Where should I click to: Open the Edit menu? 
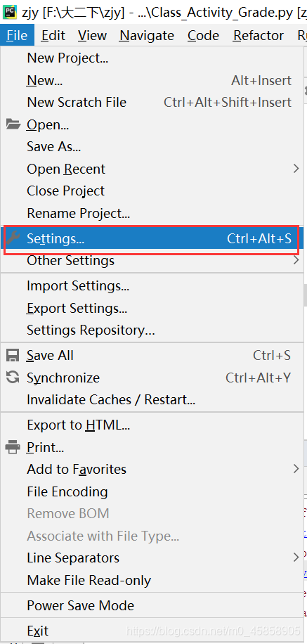pos(53,36)
